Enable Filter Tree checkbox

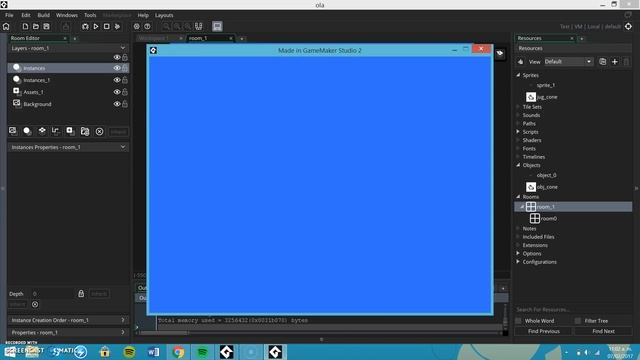pyautogui.click(x=578, y=321)
